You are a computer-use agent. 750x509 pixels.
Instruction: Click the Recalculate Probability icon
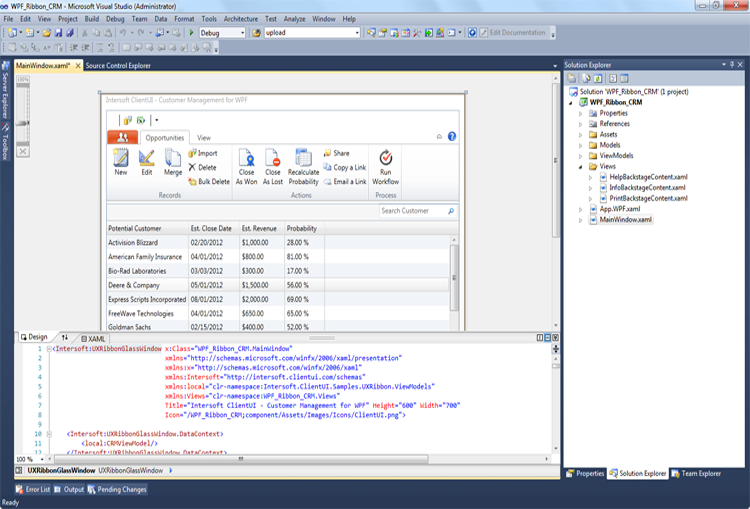pos(303,158)
